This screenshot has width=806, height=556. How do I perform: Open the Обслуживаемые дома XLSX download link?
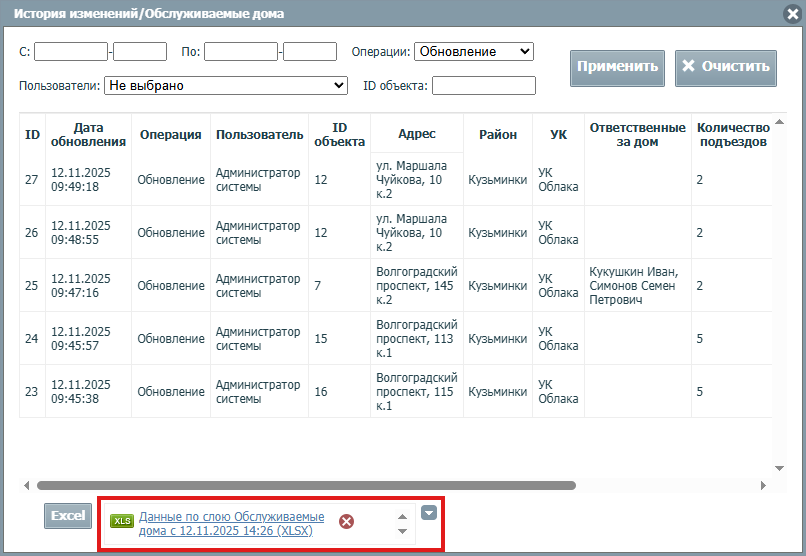pyautogui.click(x=231, y=523)
